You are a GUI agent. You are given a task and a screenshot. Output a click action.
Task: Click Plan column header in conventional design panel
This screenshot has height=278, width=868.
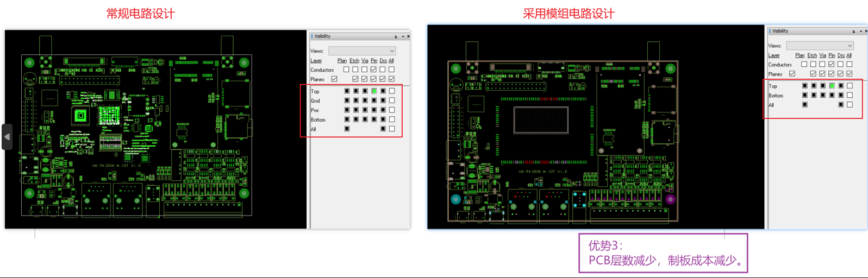(x=342, y=61)
